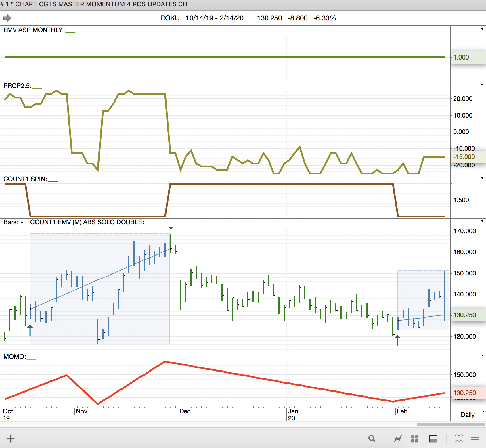Click the -8.800 change value
486x448 pixels.
click(x=298, y=18)
